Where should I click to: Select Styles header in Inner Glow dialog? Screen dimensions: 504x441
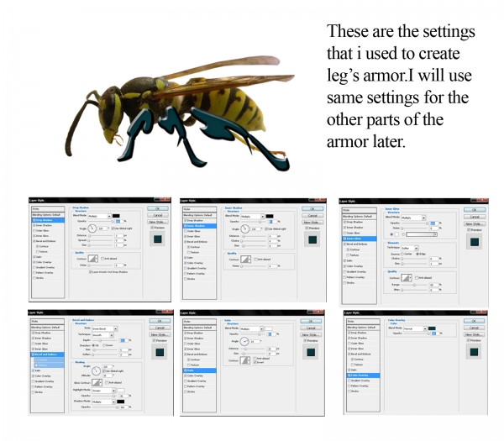360,210
